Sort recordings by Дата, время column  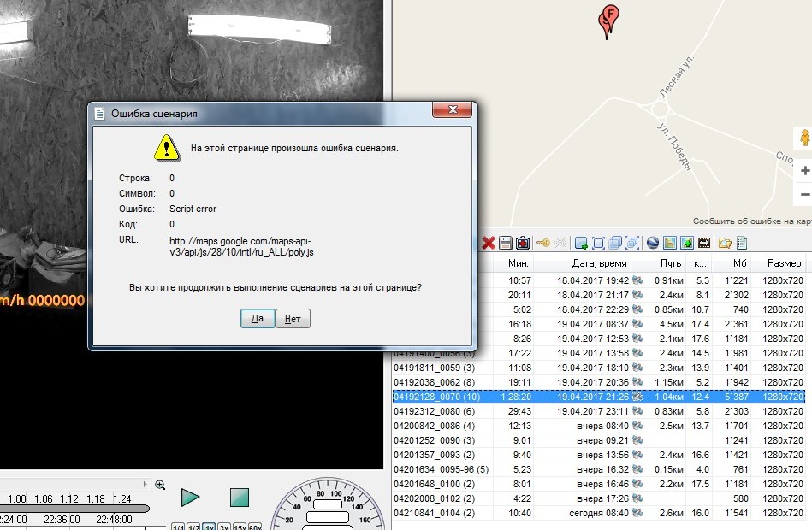(599, 263)
